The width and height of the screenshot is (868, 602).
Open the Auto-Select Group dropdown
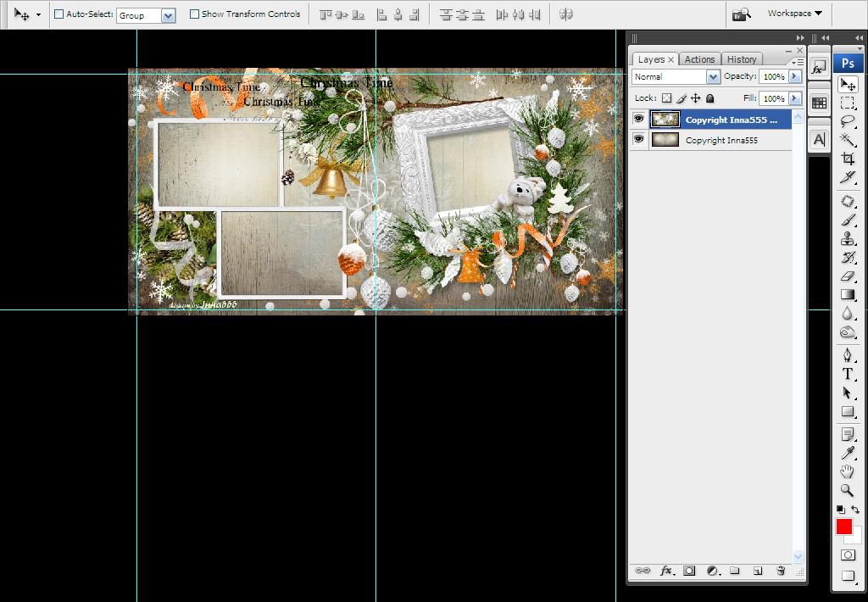[x=169, y=15]
